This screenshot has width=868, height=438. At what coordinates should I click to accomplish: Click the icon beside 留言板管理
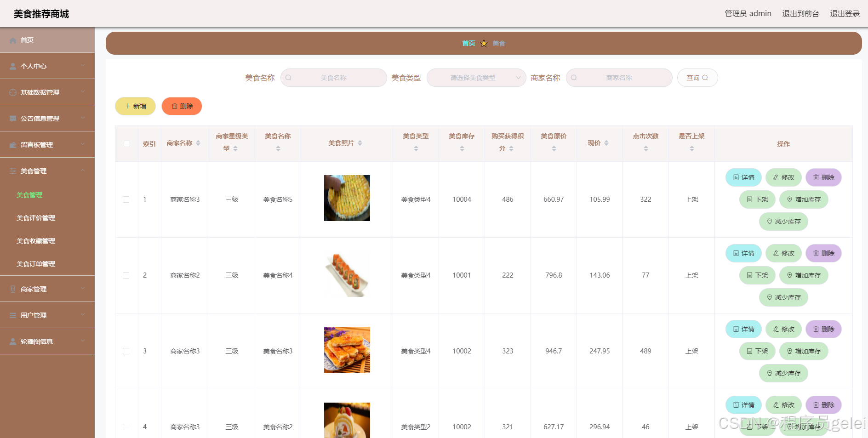point(13,145)
